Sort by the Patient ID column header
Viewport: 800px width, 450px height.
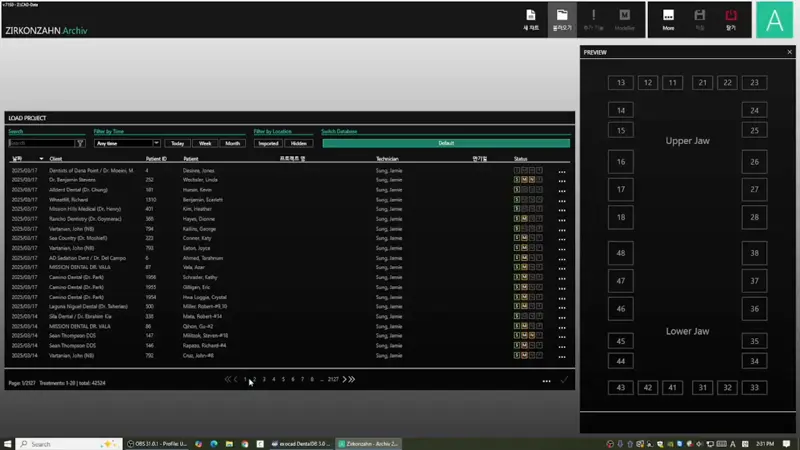coord(156,159)
